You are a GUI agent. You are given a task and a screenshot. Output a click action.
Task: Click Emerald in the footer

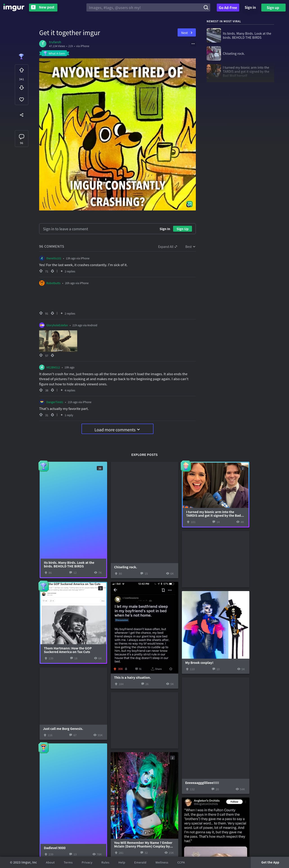[140, 862]
